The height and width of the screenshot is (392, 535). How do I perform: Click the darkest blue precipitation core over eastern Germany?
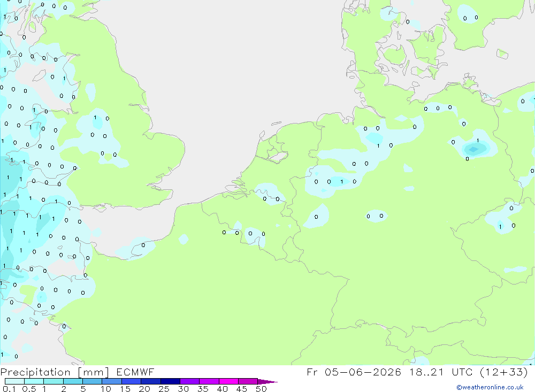click(473, 149)
